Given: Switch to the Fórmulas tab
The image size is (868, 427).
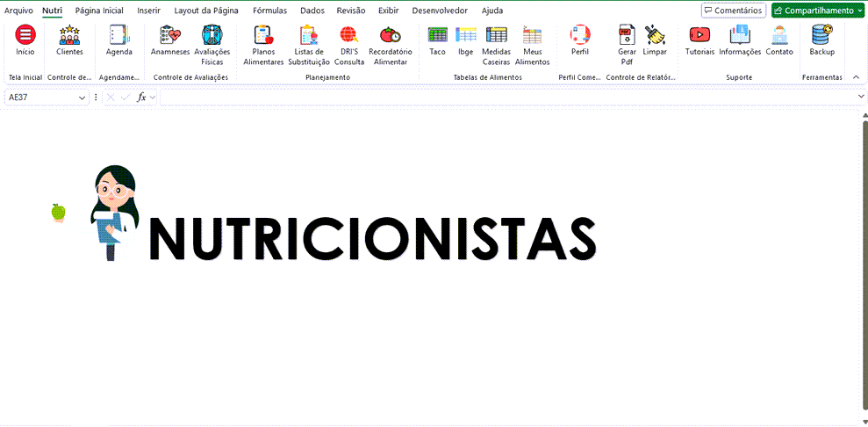Looking at the screenshot, I should tap(269, 11).
